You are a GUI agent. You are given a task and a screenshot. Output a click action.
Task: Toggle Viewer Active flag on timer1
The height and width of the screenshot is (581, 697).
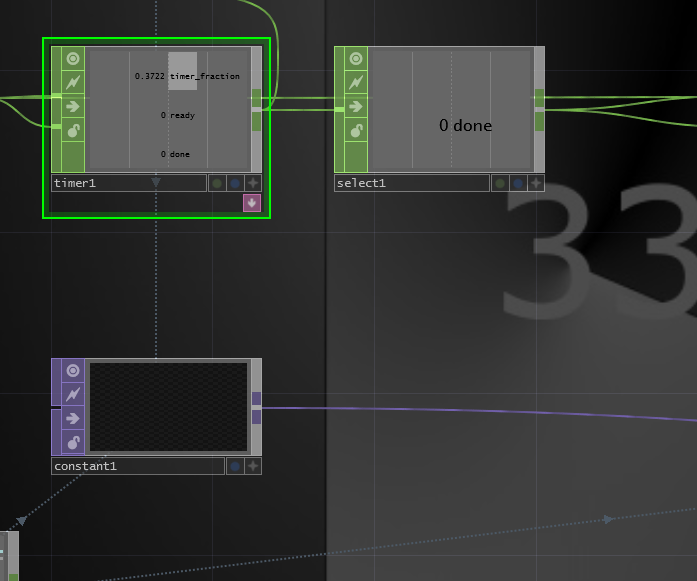(73, 59)
